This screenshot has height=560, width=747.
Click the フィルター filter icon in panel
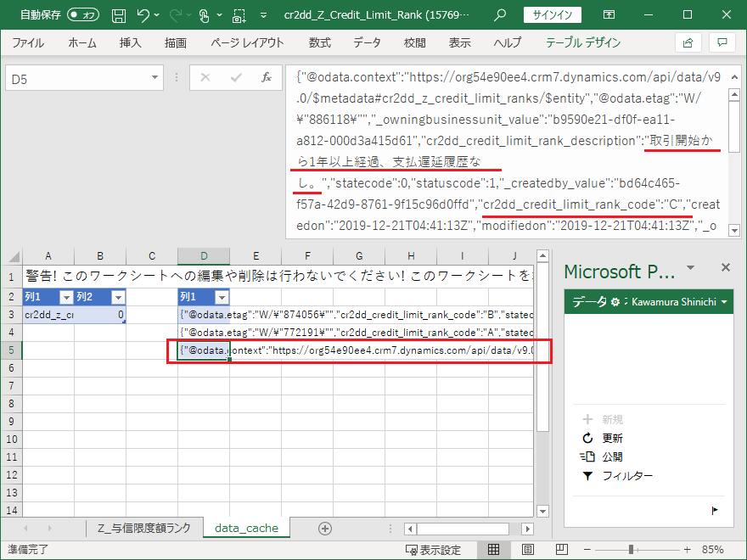pos(587,476)
